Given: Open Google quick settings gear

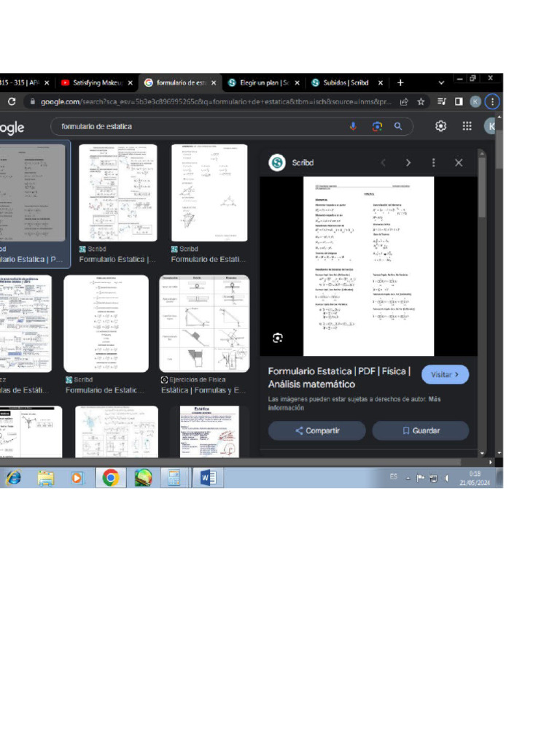Looking at the screenshot, I should tap(440, 126).
